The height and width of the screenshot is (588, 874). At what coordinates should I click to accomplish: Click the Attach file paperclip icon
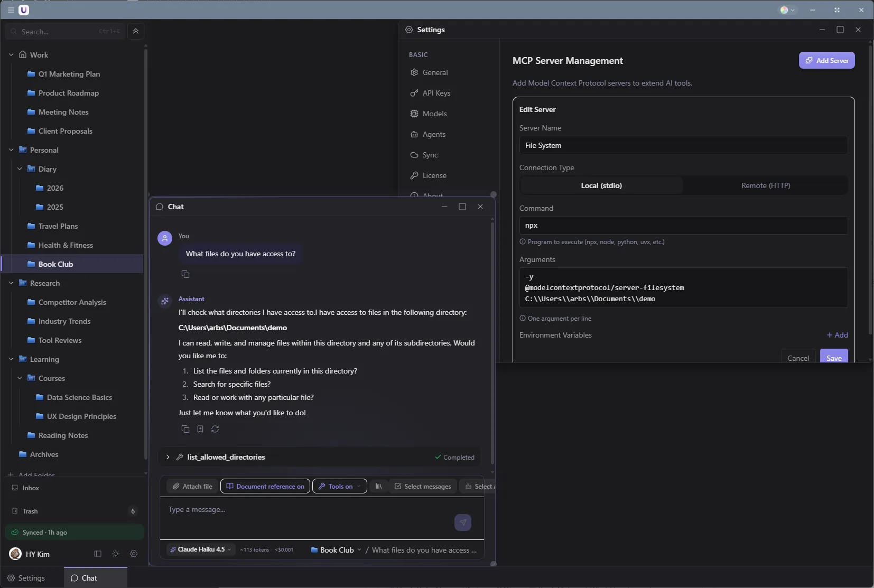tap(177, 486)
